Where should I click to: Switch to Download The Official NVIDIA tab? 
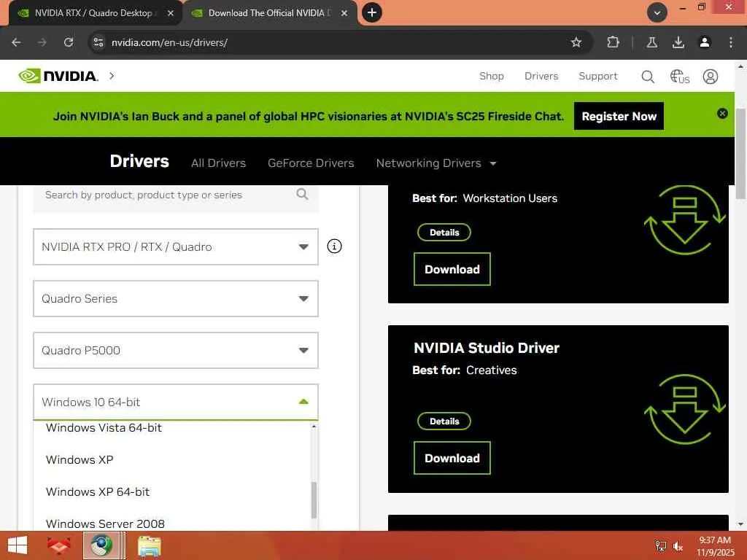(x=269, y=13)
